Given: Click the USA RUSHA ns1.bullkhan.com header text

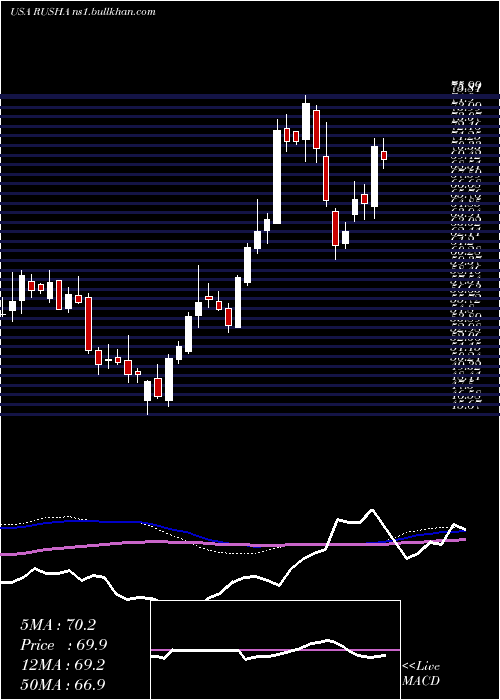Looking at the screenshot, I should point(83,12).
